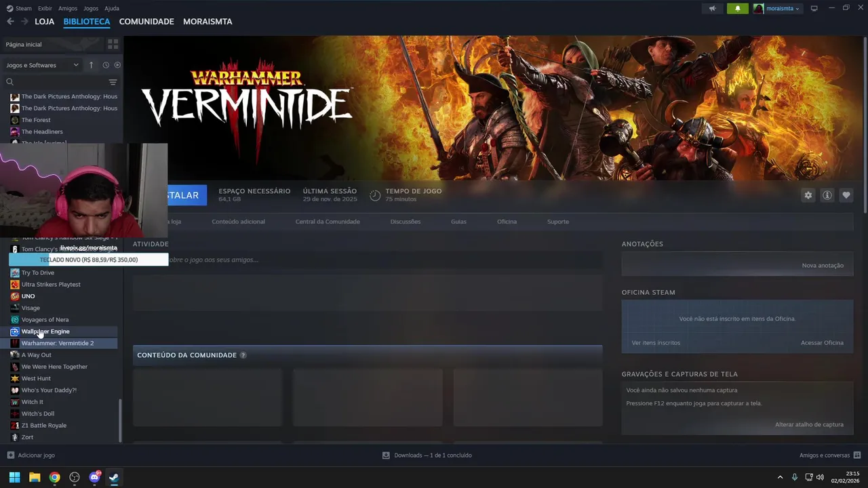Open the announcements megaphone icon
The image size is (868, 488).
tap(712, 8)
